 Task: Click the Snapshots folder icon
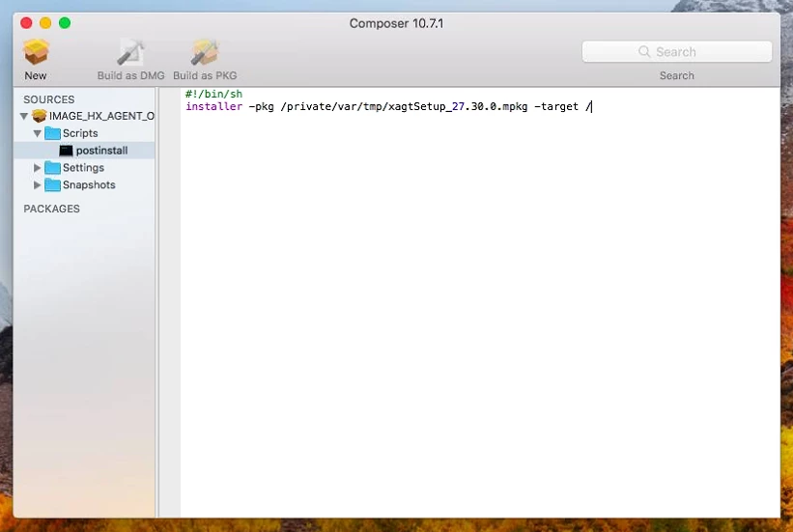pyautogui.click(x=52, y=185)
